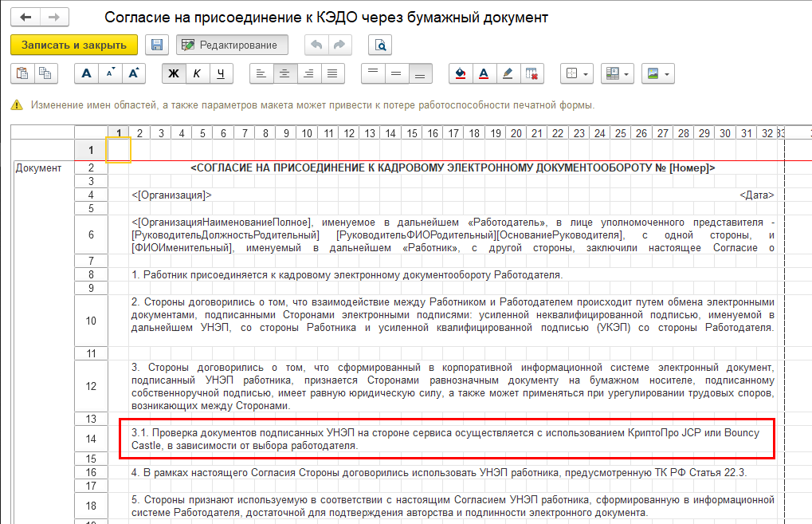This screenshot has height=524, width=812.
Task: Open the cell borders dropdown
Action: pyautogui.click(x=577, y=73)
